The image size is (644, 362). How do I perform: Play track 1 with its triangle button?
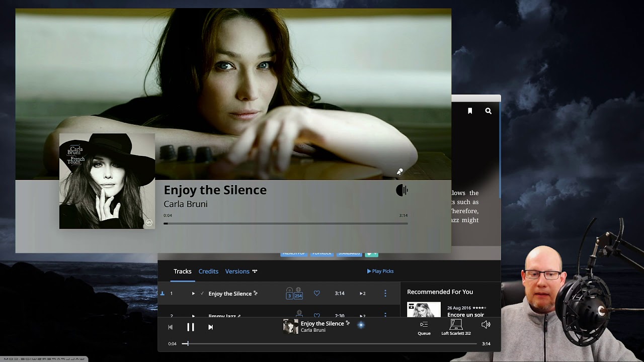tap(193, 294)
